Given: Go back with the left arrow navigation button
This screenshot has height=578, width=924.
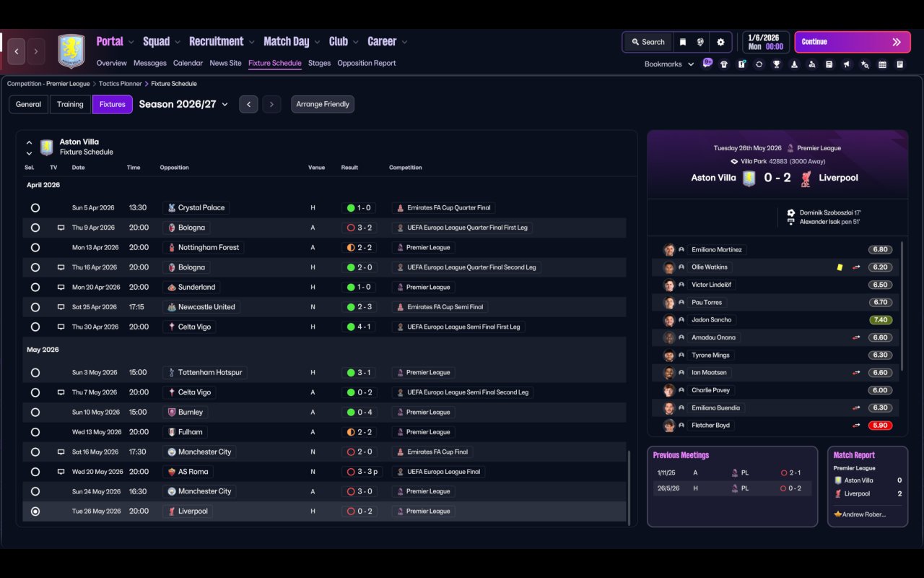Looking at the screenshot, I should (x=17, y=51).
